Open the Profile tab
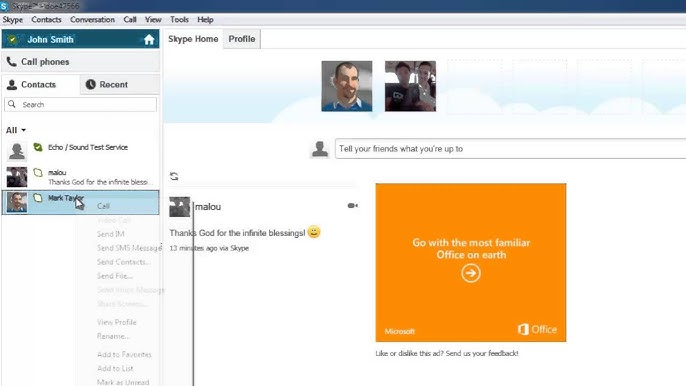686x386 pixels. coord(242,39)
